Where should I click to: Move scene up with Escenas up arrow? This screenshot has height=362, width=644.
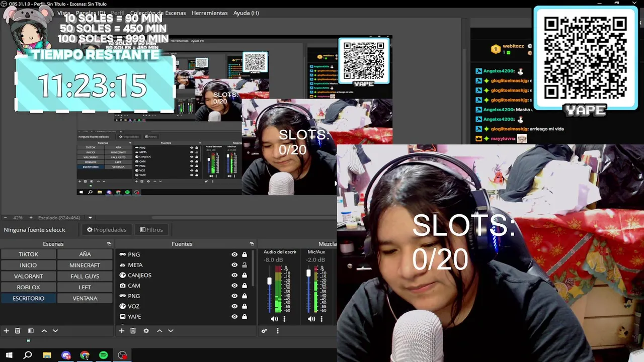click(44, 331)
